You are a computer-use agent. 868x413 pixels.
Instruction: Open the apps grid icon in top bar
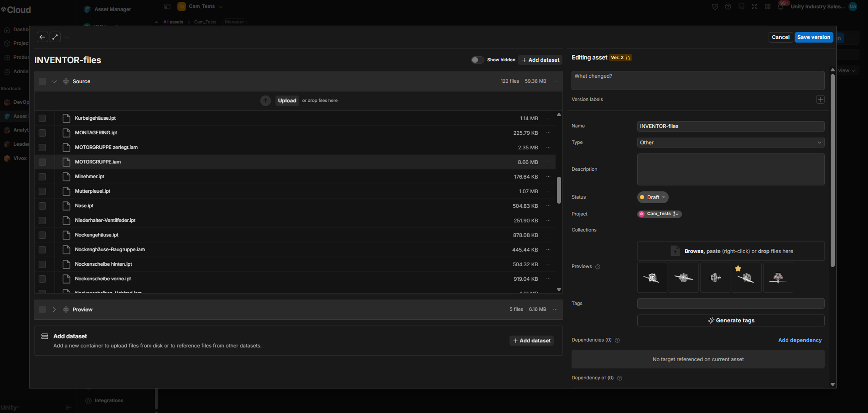coord(768,7)
